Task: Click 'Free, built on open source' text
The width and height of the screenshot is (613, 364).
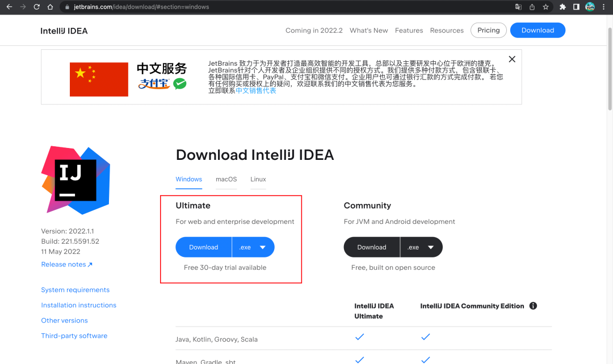Action: [x=393, y=268]
